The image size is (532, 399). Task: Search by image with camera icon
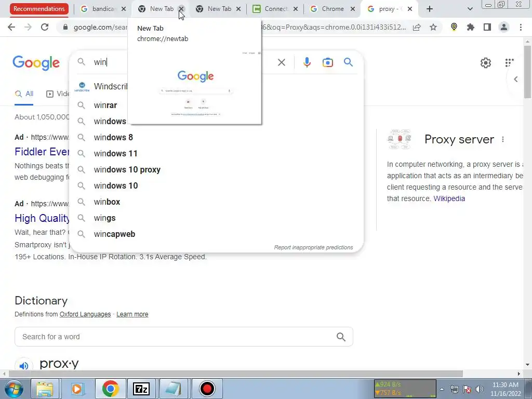click(x=327, y=62)
